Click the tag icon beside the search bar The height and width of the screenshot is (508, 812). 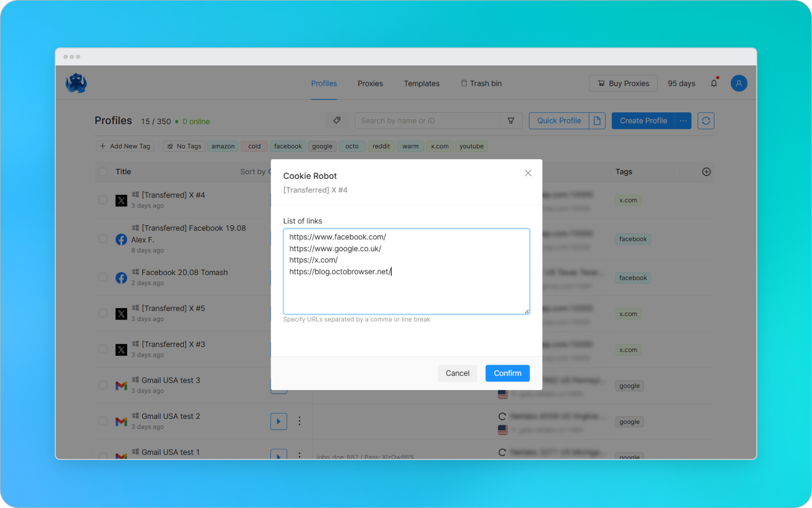click(337, 120)
